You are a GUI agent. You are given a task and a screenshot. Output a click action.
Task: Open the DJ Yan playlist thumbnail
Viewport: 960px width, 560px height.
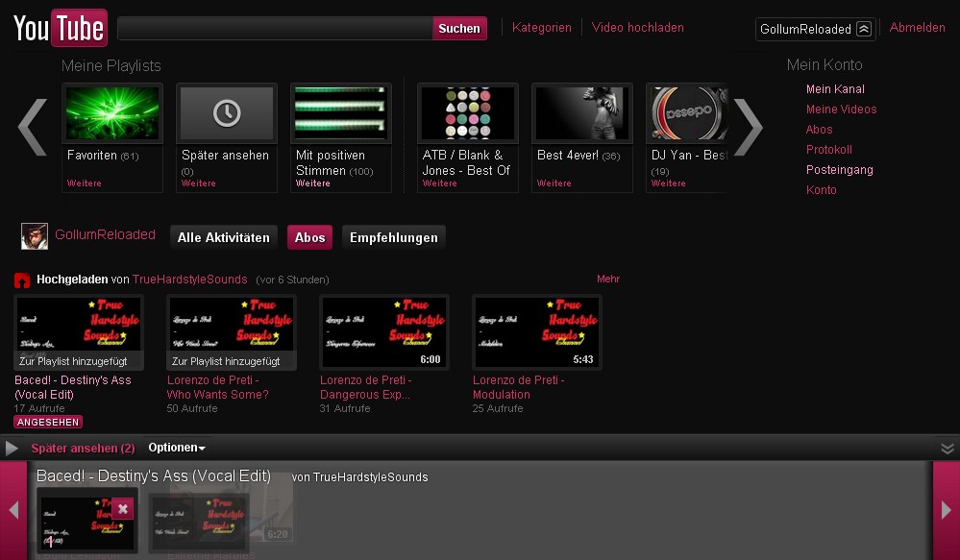[687, 113]
